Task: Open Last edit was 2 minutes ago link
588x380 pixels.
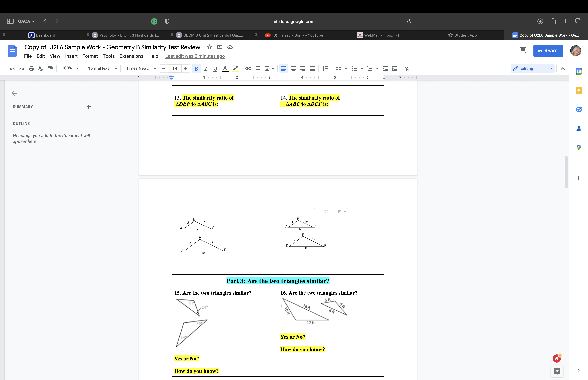Action: pos(195,56)
